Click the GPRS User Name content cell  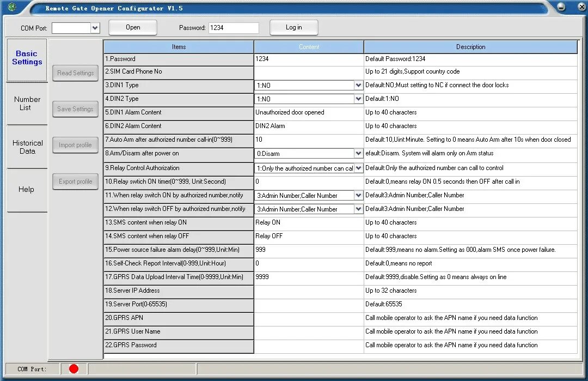point(309,332)
